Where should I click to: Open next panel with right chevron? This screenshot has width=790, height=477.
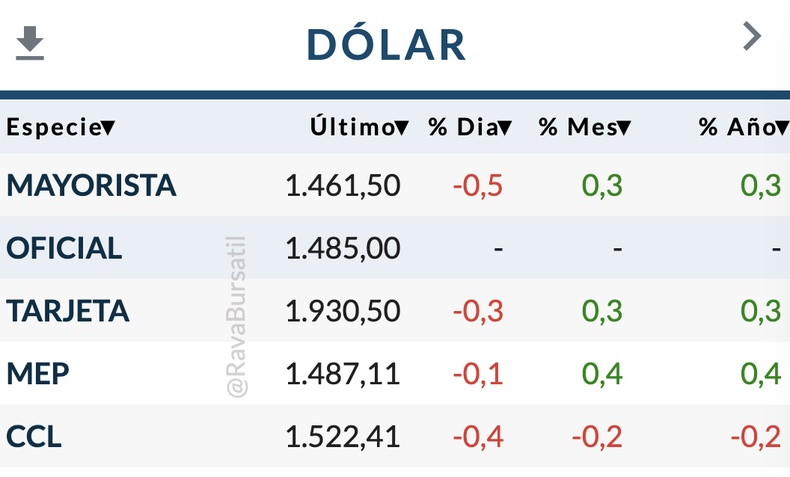pyautogui.click(x=752, y=37)
